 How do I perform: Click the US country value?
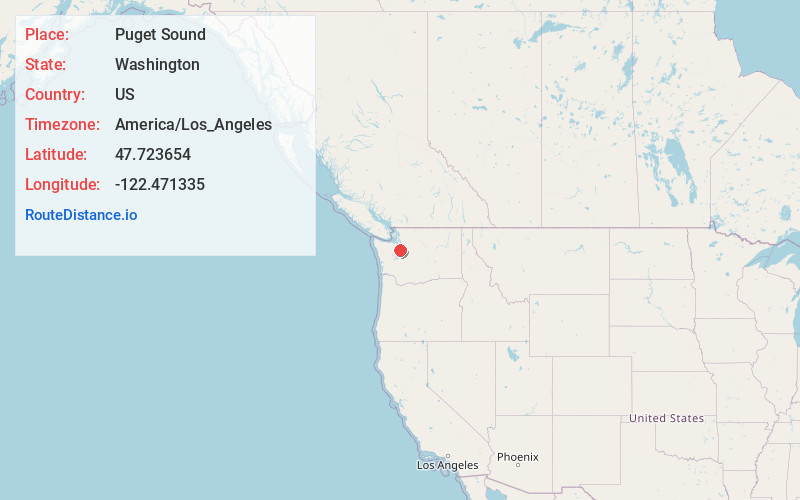(x=124, y=94)
